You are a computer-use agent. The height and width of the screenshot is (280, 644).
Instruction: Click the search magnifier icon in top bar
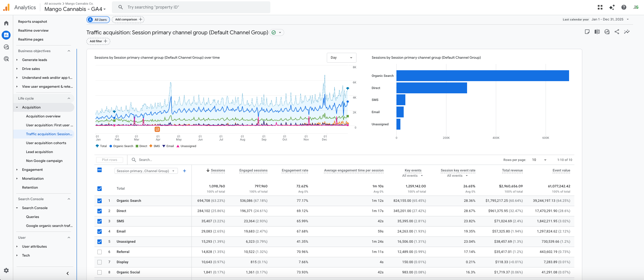(x=120, y=7)
